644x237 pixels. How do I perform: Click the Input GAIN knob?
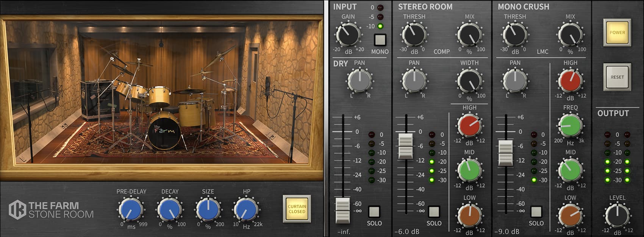[347, 34]
